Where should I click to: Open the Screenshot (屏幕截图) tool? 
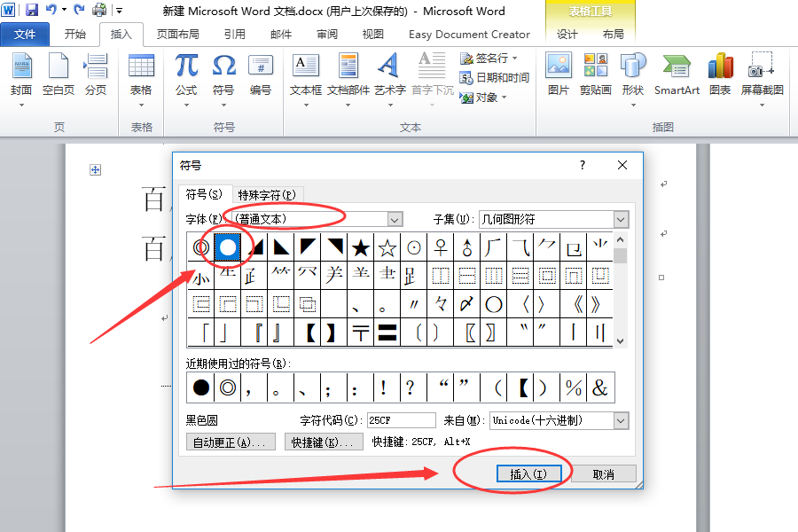762,79
